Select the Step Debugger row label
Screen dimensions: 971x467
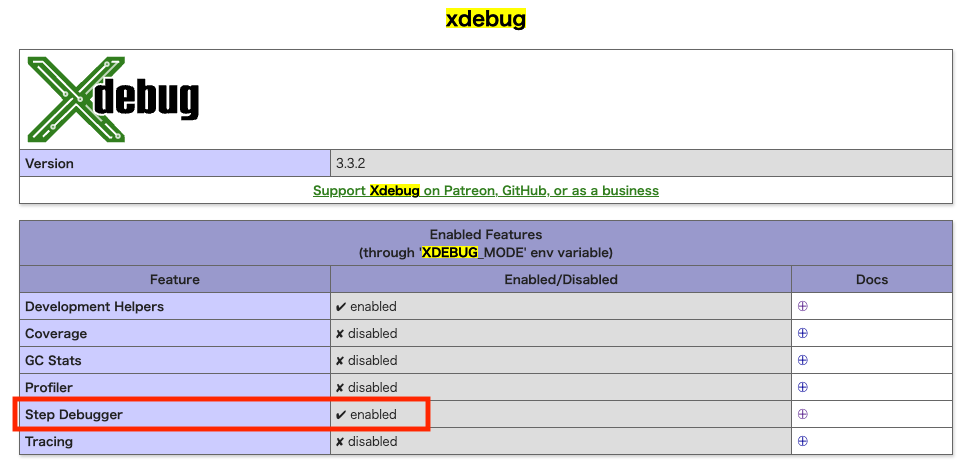tap(74, 414)
